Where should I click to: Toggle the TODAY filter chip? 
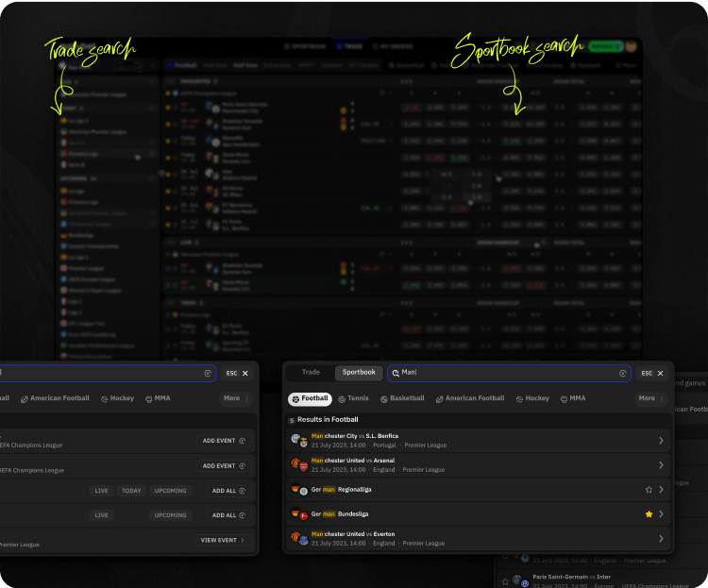[131, 491]
